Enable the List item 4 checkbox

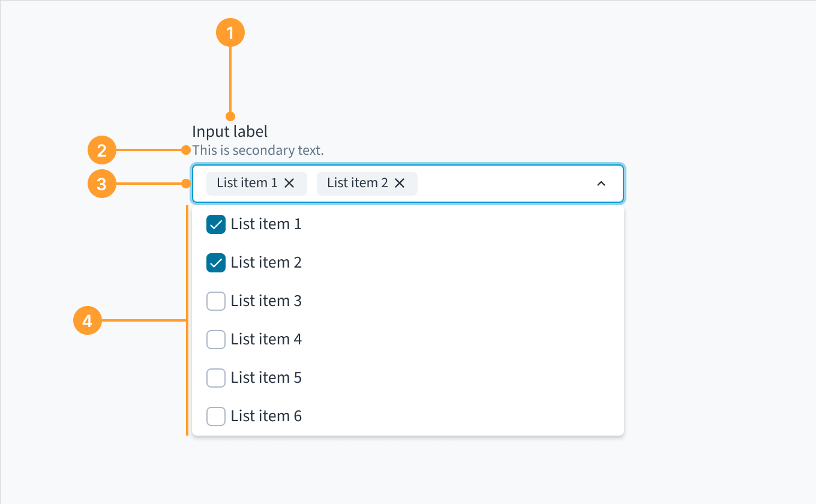coord(215,339)
